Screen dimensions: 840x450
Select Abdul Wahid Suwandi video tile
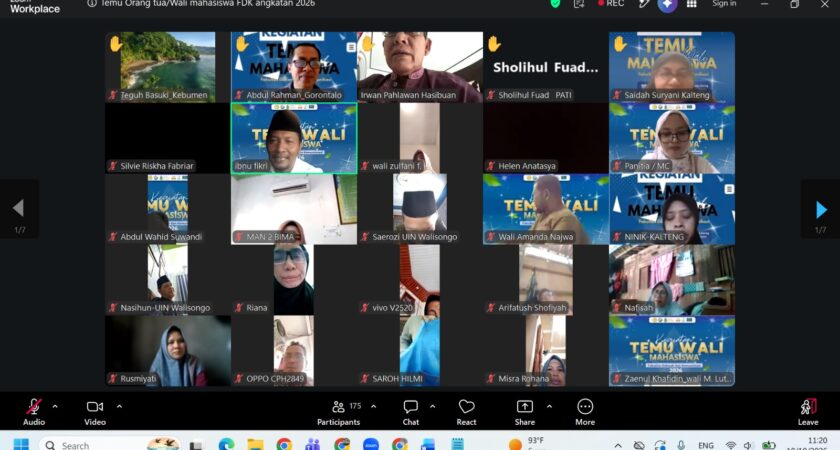tap(168, 209)
